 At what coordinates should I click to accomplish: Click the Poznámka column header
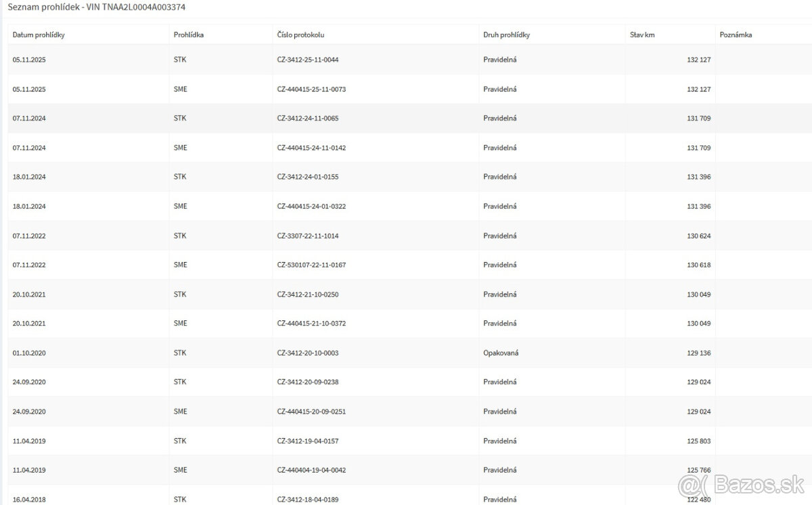(x=736, y=35)
